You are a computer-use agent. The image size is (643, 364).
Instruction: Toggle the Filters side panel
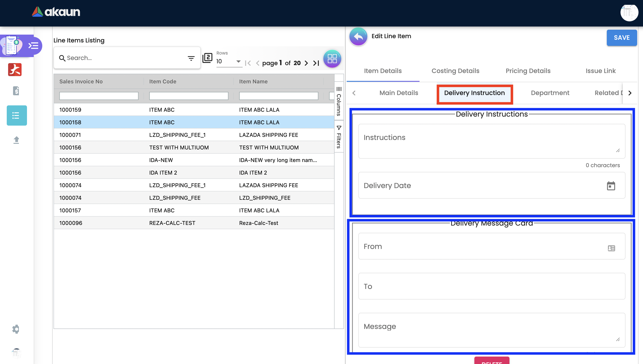point(339,137)
